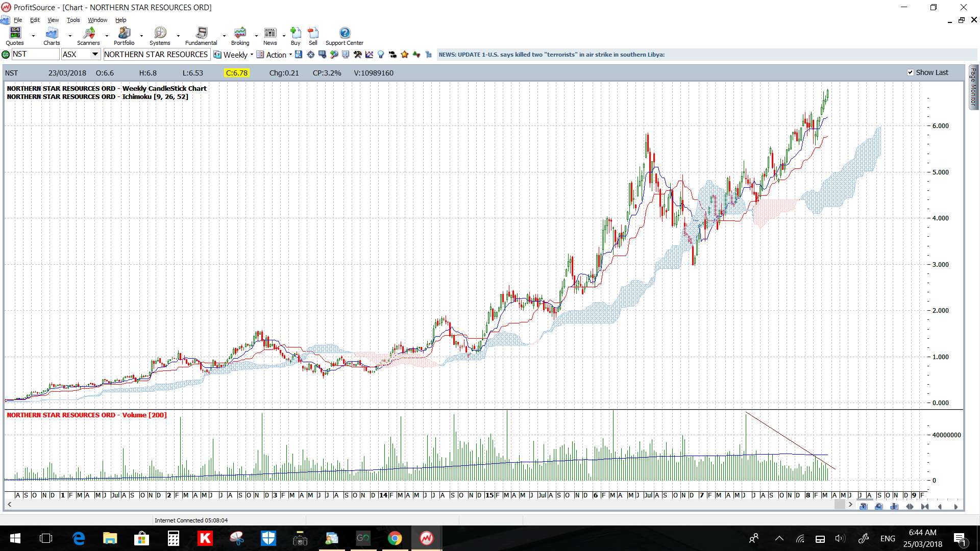The image size is (980, 551).
Task: Open the Action button menu
Action: (x=274, y=55)
